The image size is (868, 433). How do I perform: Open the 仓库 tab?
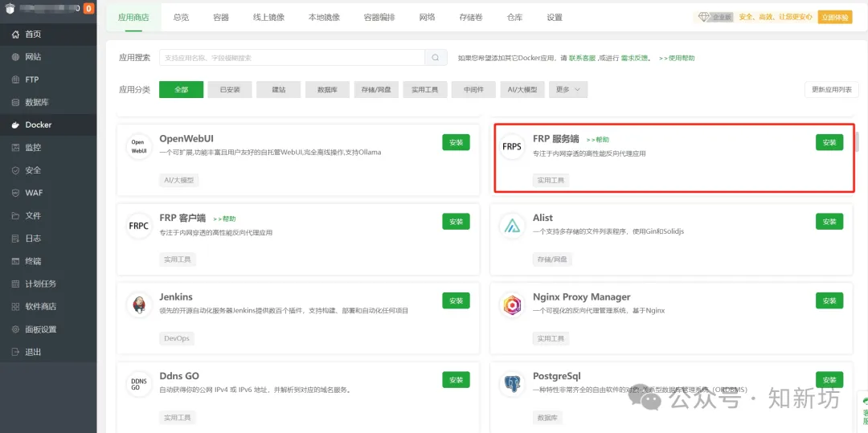[x=514, y=17]
